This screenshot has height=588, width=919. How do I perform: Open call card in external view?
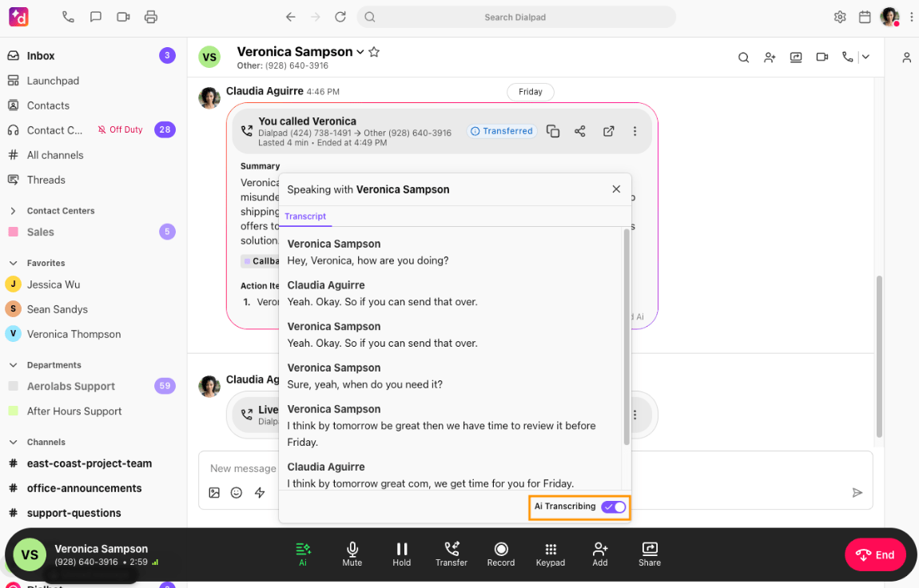click(x=608, y=131)
